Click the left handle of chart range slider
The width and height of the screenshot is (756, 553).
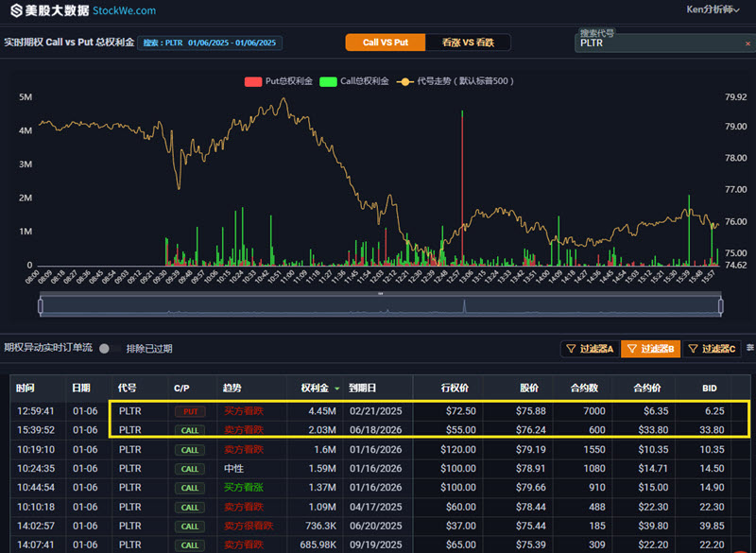click(x=41, y=306)
